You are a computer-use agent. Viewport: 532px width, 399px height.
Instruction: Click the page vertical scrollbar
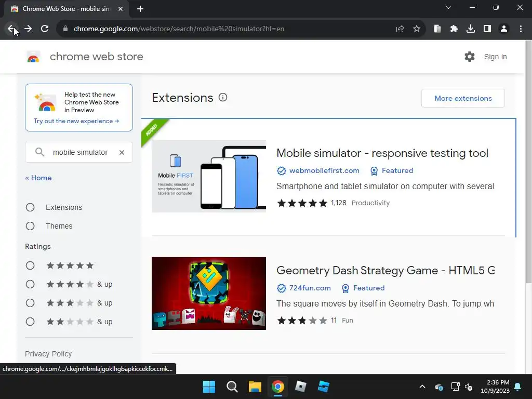(x=528, y=162)
